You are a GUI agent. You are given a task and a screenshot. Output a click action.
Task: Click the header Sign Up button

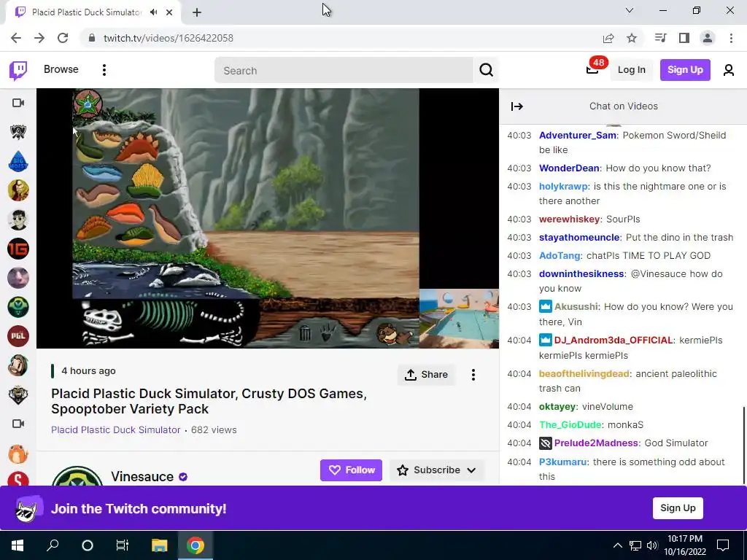[x=685, y=70]
